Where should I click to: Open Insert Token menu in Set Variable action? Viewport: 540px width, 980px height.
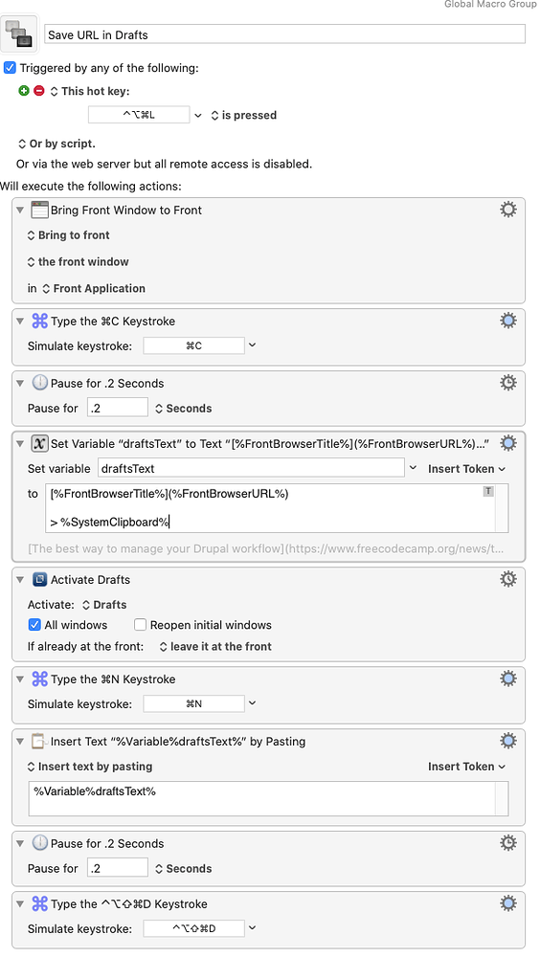[x=467, y=469]
